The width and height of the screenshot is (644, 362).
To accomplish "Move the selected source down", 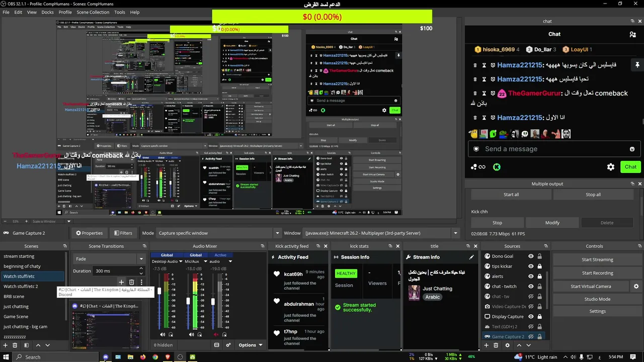I will tap(528, 345).
